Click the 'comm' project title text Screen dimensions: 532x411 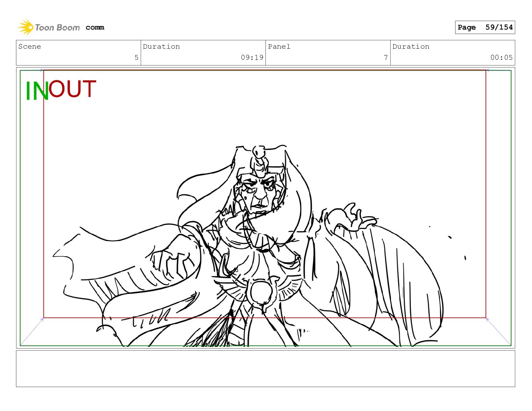tap(95, 28)
